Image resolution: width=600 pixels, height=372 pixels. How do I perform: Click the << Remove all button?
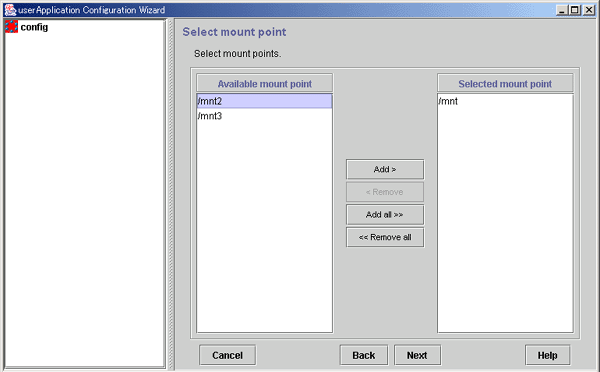click(385, 237)
